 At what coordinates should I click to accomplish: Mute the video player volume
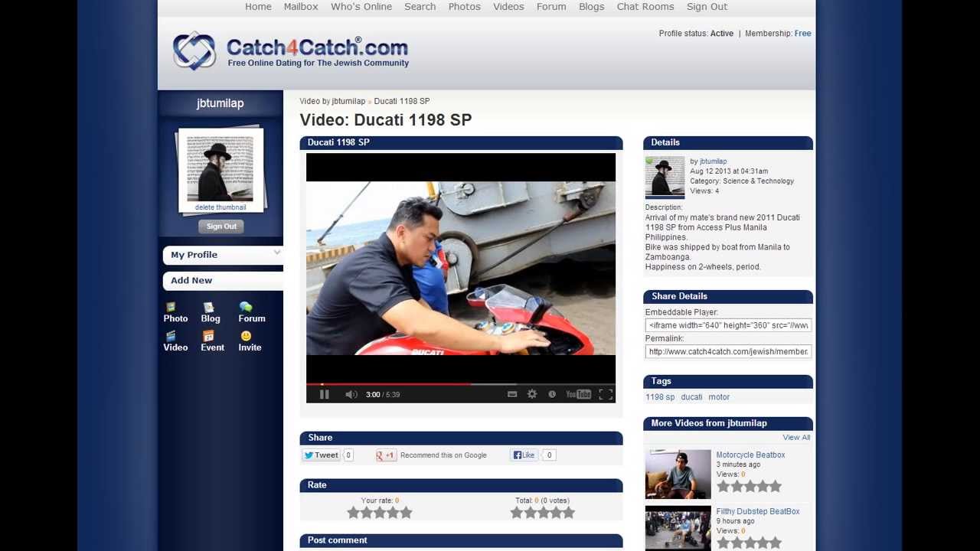point(351,395)
